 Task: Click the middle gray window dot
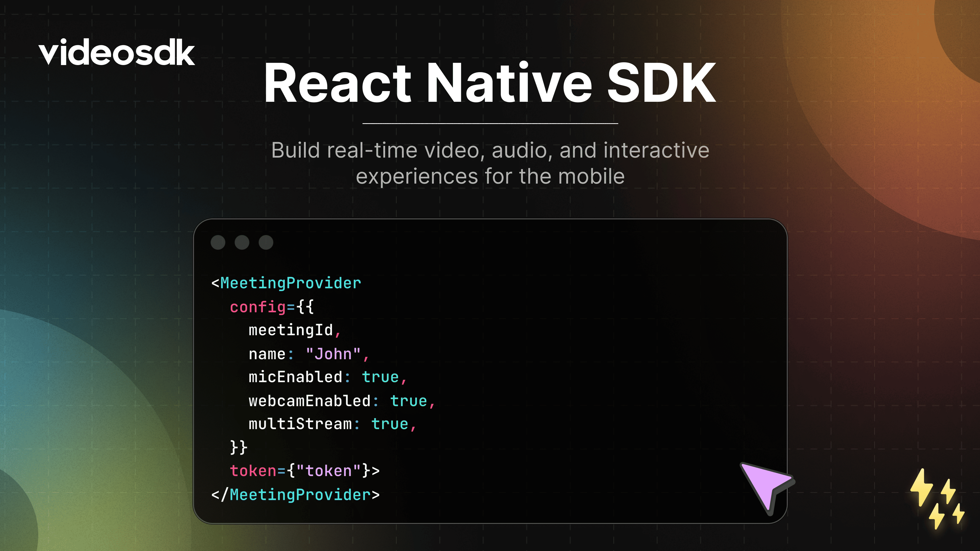tap(242, 242)
